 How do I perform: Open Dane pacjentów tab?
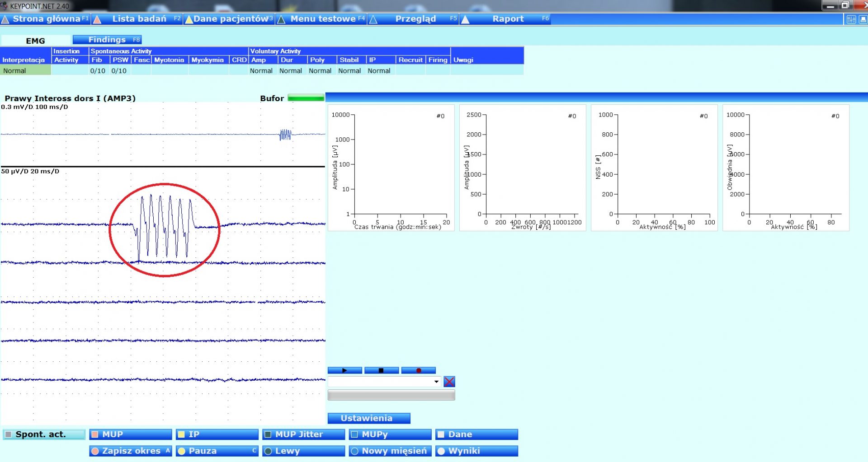click(x=229, y=19)
